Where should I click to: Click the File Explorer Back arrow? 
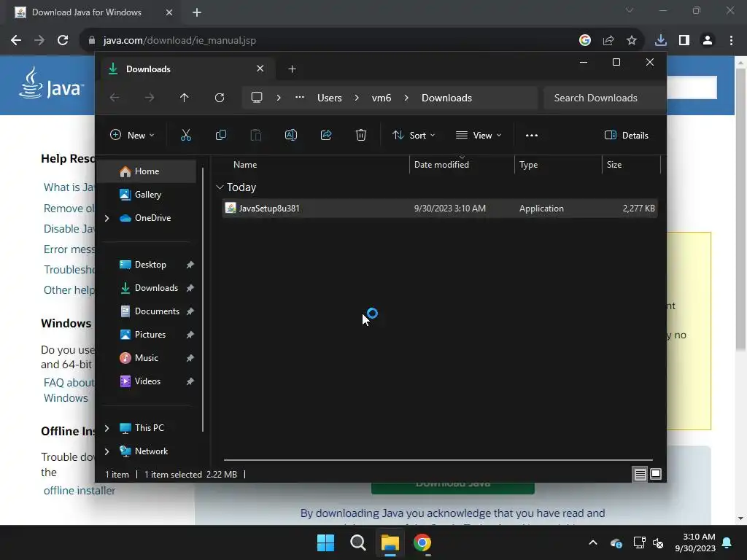click(x=115, y=98)
